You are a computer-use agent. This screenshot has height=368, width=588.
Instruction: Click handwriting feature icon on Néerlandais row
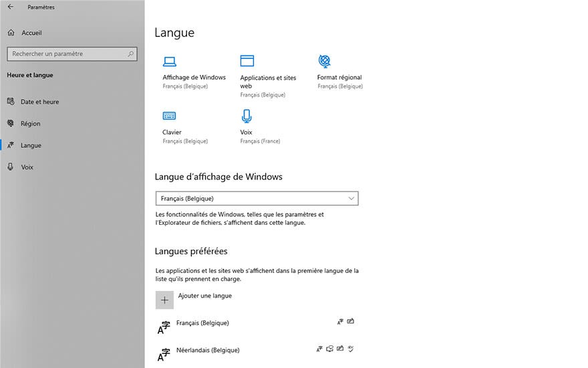[x=340, y=349]
